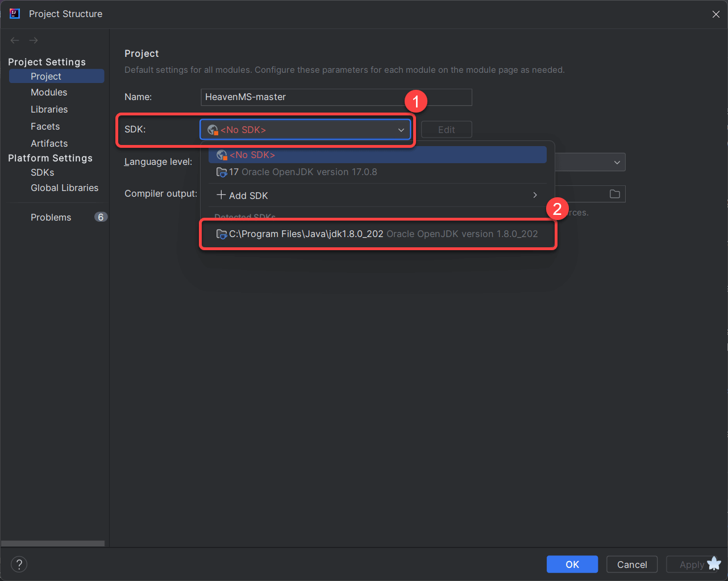Show the Problems list

coord(51,217)
